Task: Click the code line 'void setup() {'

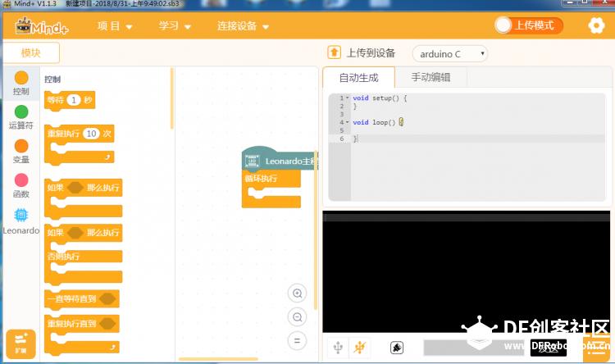Action: pos(380,98)
